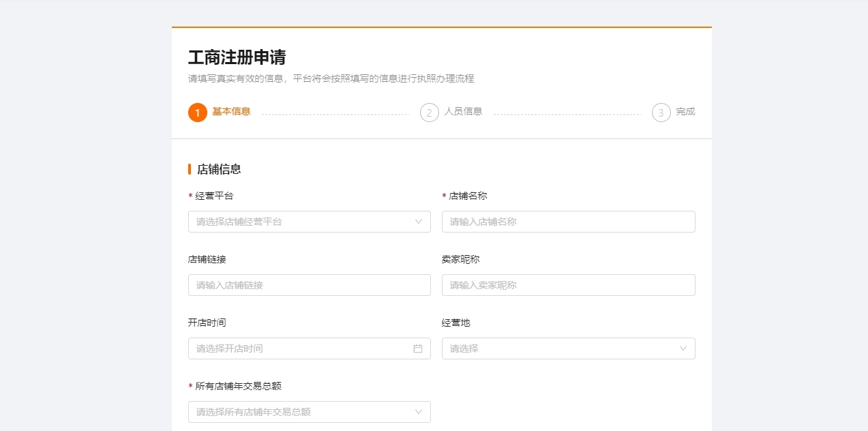Viewport: 868px width, 431px height.
Task: Expand the 经营地 dropdown arrow
Action: [683, 348]
